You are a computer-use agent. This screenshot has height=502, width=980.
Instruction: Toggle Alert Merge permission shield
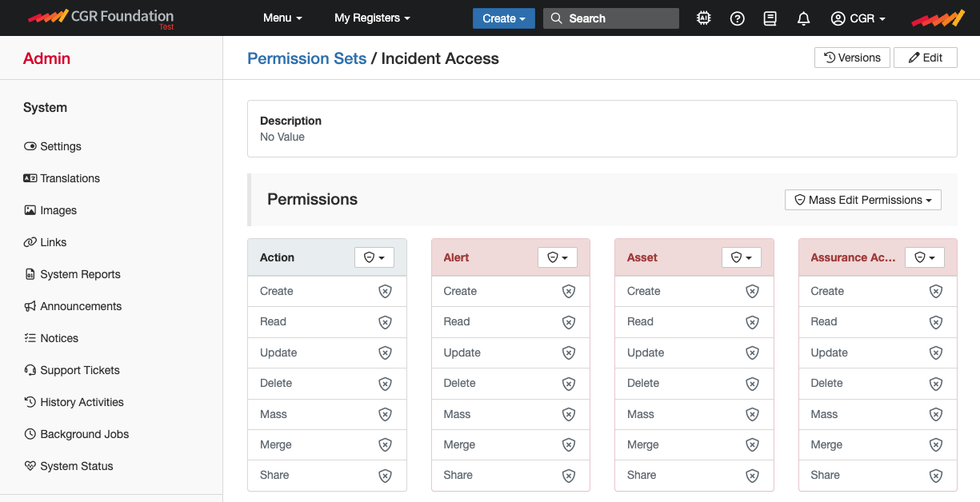pos(569,445)
